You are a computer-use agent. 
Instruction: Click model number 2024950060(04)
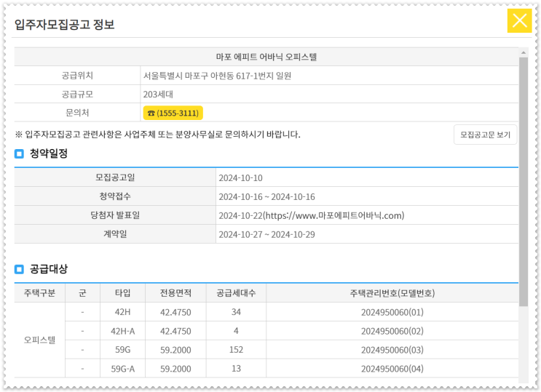pyautogui.click(x=392, y=369)
